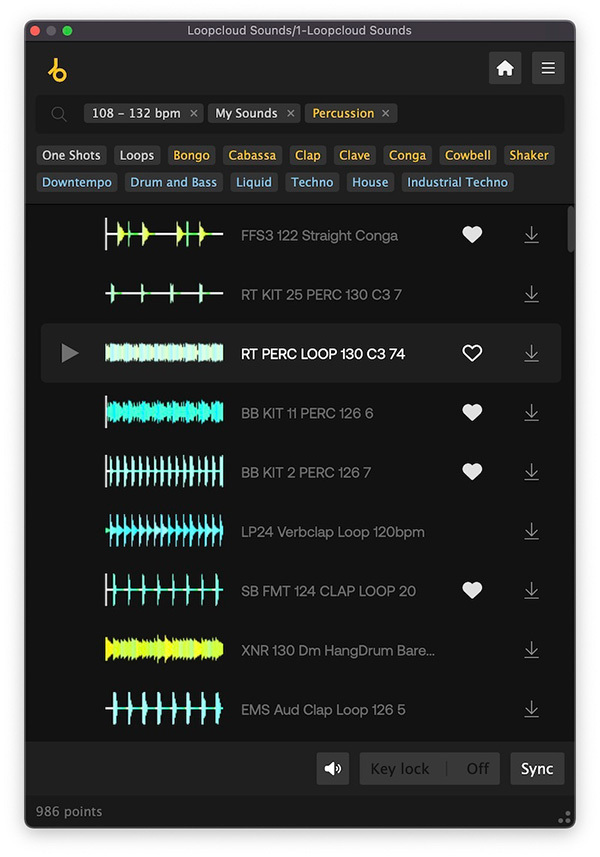Open the hamburger menu
The image size is (600, 857).
pos(548,68)
